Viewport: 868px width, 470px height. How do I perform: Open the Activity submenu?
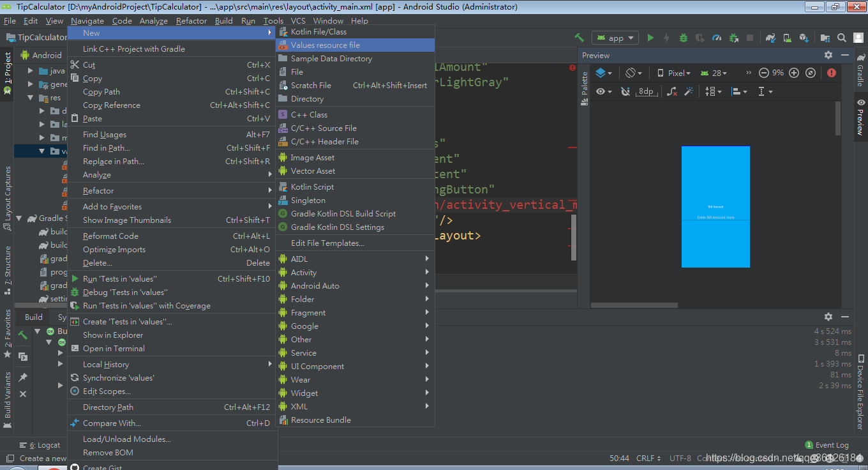[355, 272]
